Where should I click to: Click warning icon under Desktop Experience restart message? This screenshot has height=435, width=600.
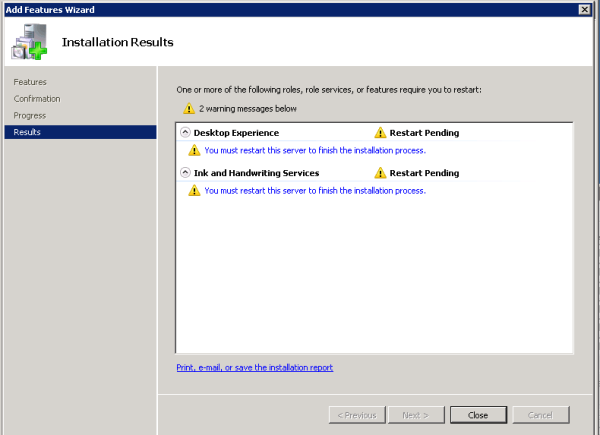click(194, 150)
